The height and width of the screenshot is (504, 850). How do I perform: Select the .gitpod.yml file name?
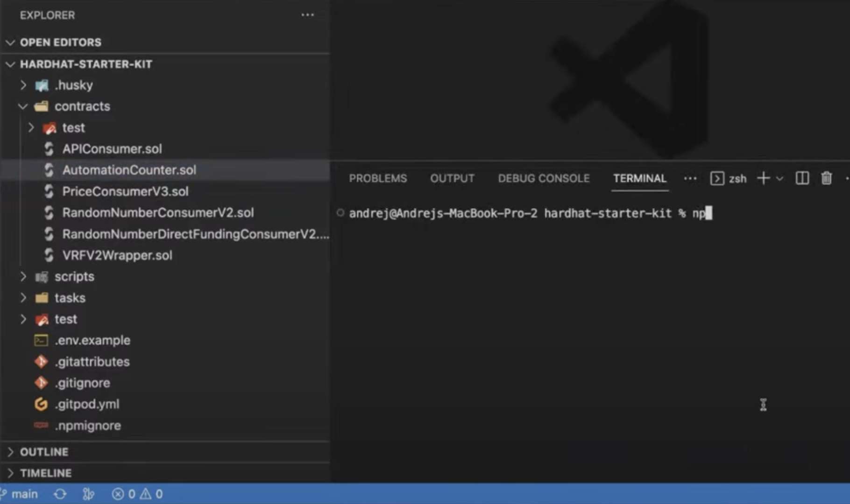(x=87, y=404)
